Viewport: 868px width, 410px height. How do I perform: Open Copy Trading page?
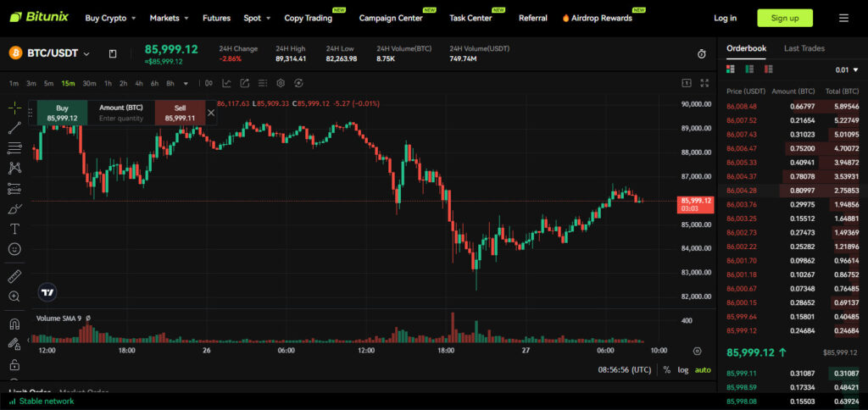[x=309, y=19]
